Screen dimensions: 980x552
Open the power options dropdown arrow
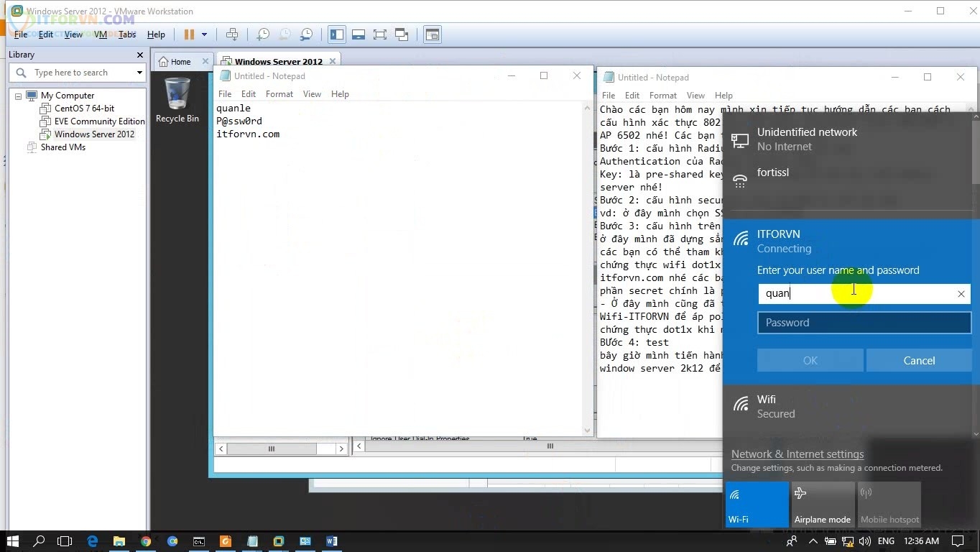coord(204,34)
